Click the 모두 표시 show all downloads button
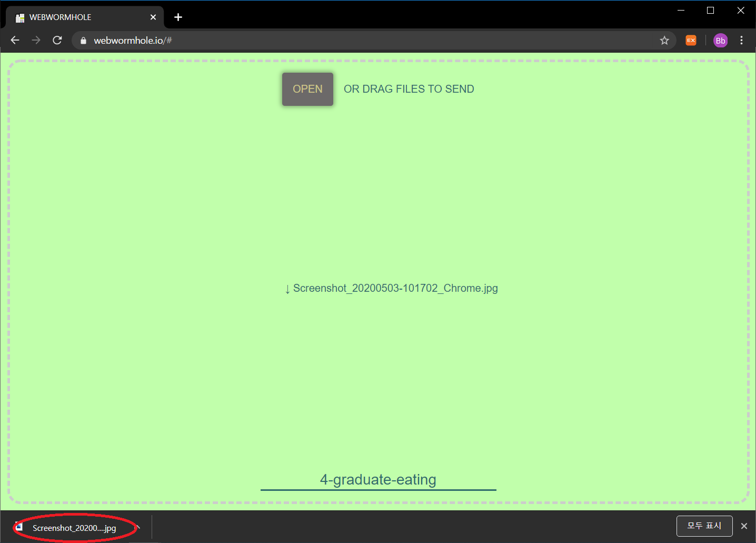756x543 pixels. tap(704, 526)
